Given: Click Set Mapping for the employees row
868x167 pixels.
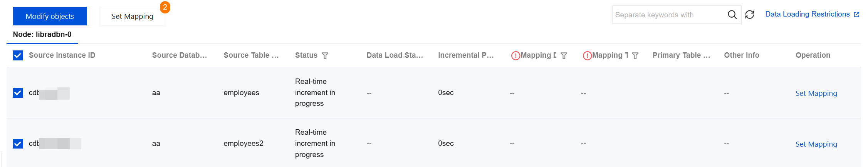Looking at the screenshot, I should tap(816, 94).
